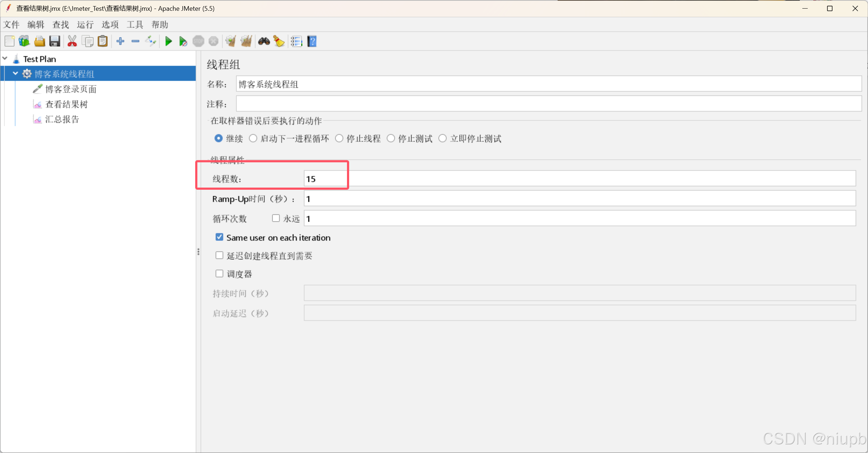
Task: Uncheck Same user on each iteration
Action: click(x=219, y=237)
